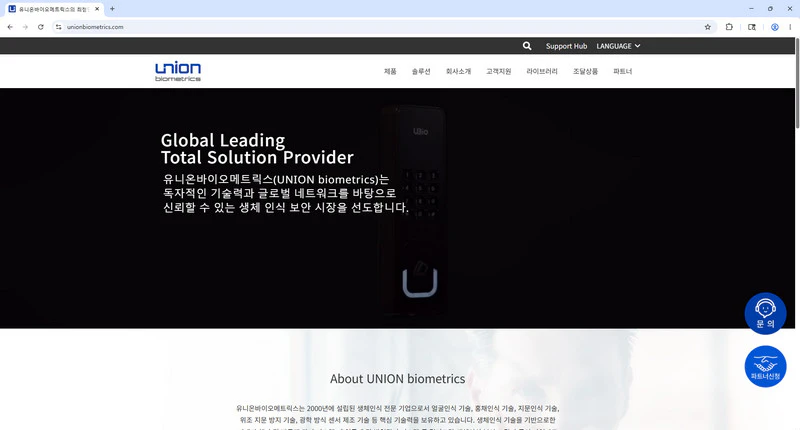Viewport: 800px width, 430px height.
Task: Close the 유니온바이오메트릭스 tab
Action: tap(97, 9)
